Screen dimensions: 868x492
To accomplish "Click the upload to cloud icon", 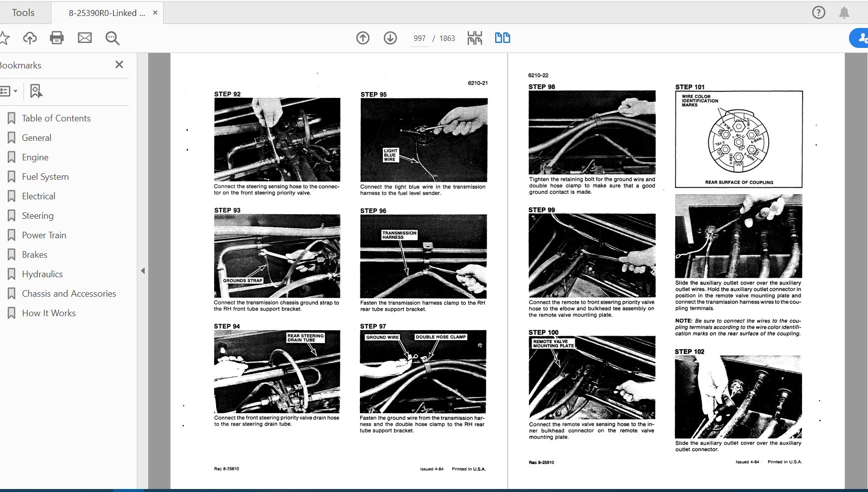I will pyautogui.click(x=30, y=38).
